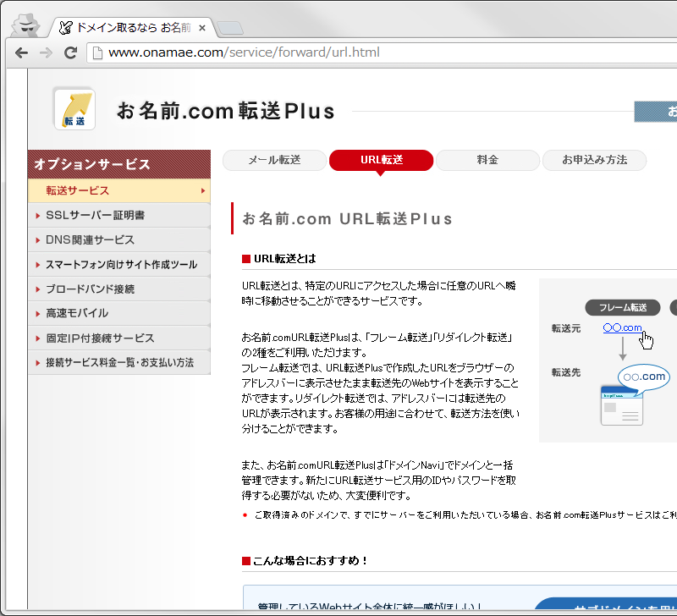The width and height of the screenshot is (677, 616).
Task: Click the 転送先 label in the diagram
Action: point(566,372)
